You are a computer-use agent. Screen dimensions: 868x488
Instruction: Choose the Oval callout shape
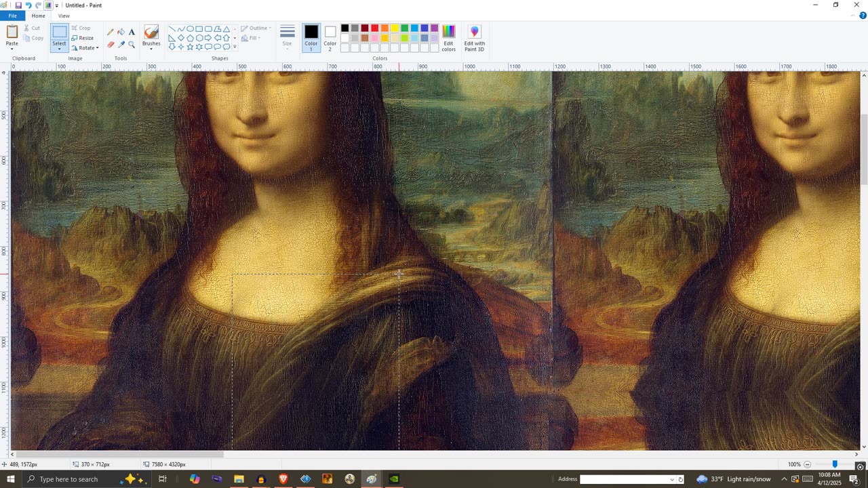[x=218, y=47]
